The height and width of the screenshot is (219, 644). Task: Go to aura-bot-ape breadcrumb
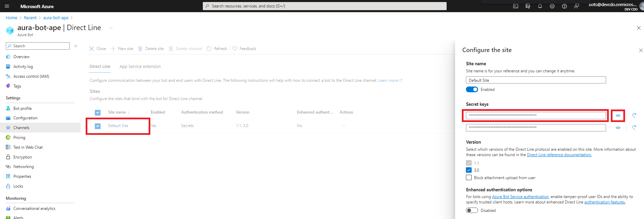56,18
